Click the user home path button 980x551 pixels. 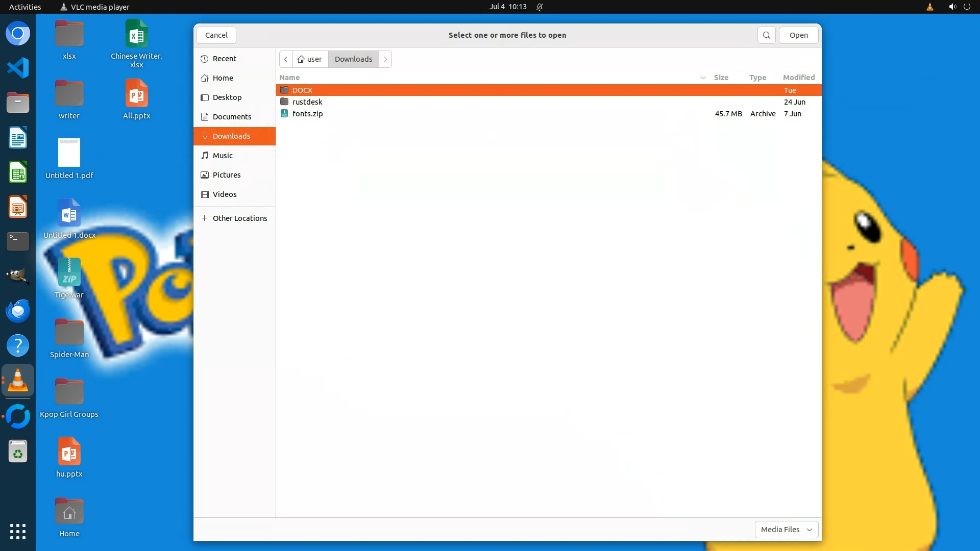310,59
